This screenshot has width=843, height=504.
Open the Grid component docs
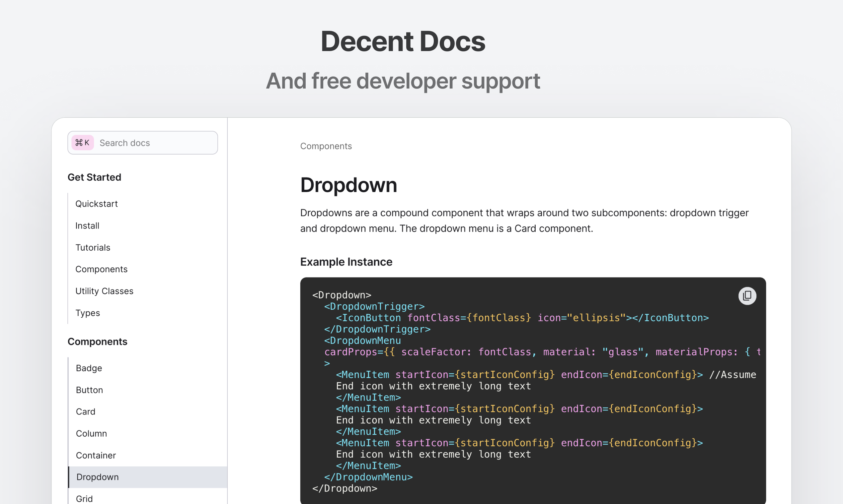(x=84, y=499)
